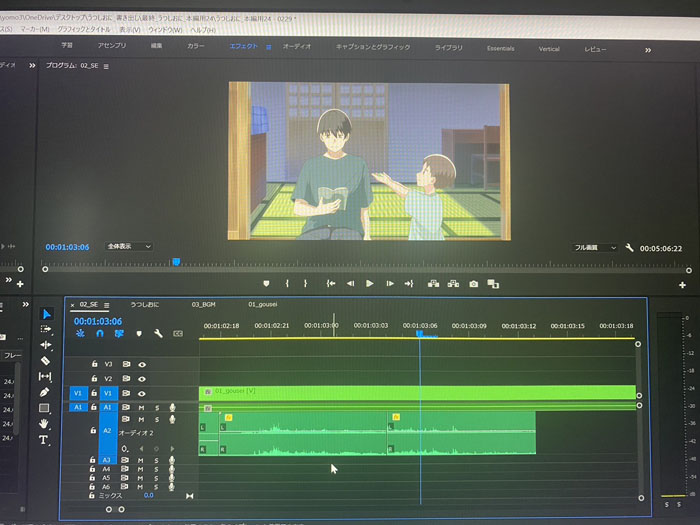Click timeline display settings wrench

(x=158, y=333)
